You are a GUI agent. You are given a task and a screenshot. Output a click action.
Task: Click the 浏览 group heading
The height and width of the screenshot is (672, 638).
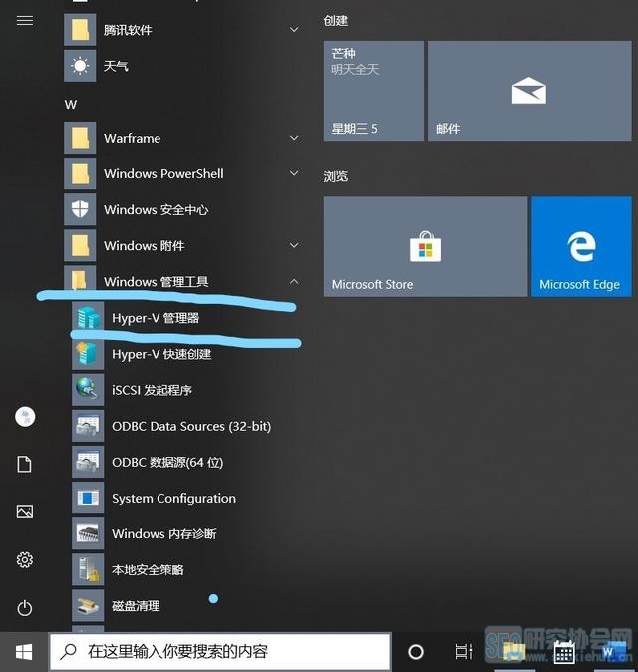(336, 176)
